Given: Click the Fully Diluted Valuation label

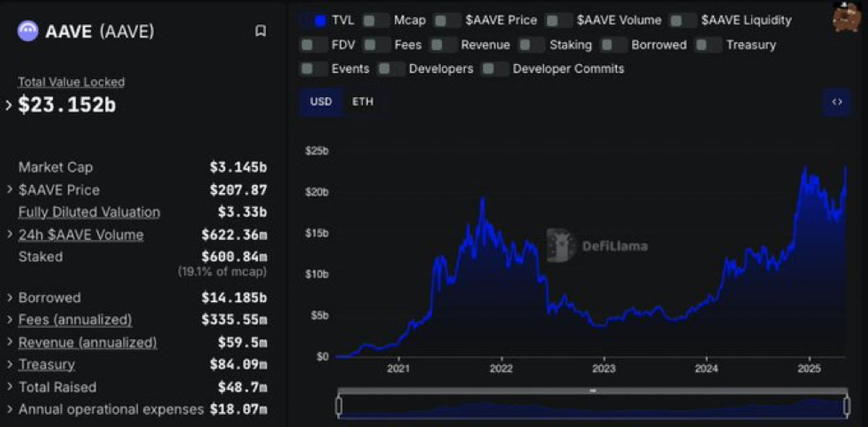Looking at the screenshot, I should (89, 212).
